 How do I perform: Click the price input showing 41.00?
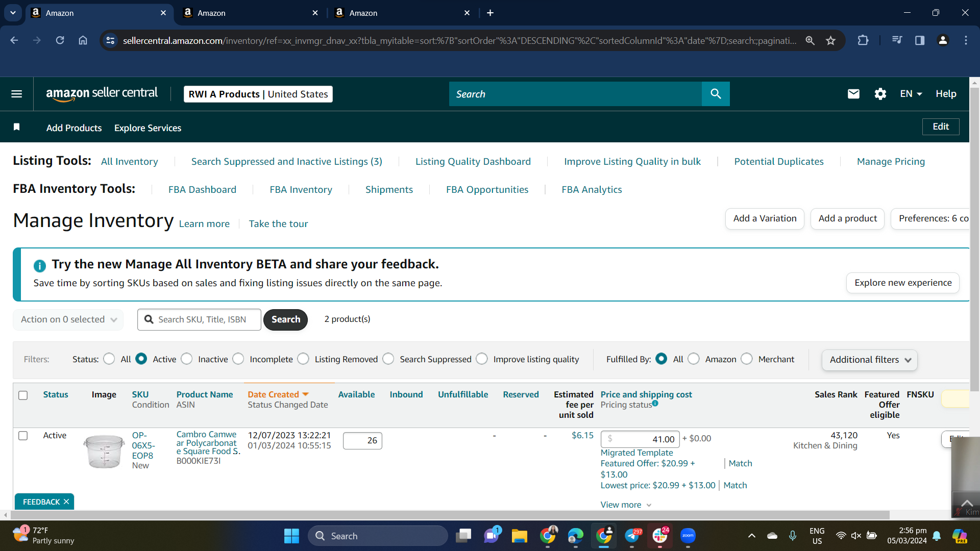pyautogui.click(x=640, y=439)
